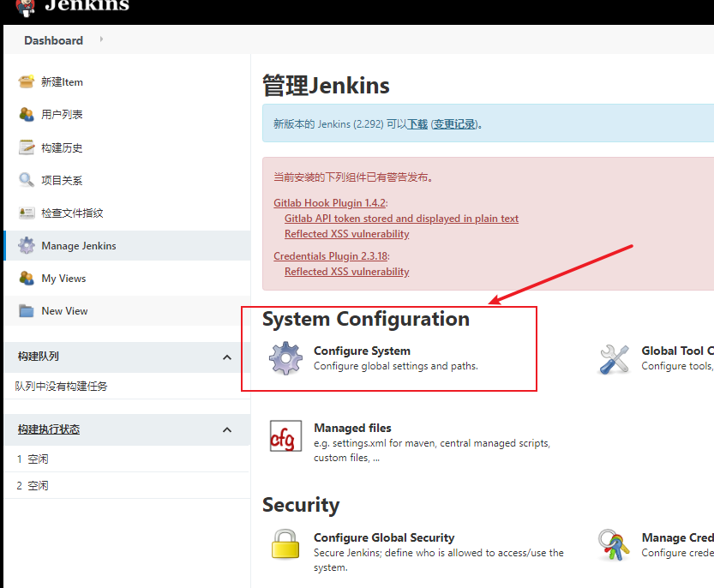714x588 pixels.
Task: Open the Gitlab Hook Plugin 1.4.2 link
Action: [x=328, y=202]
